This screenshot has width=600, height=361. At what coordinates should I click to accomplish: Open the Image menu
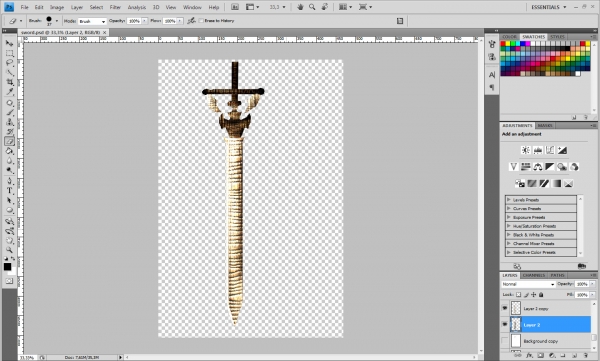tap(57, 7)
